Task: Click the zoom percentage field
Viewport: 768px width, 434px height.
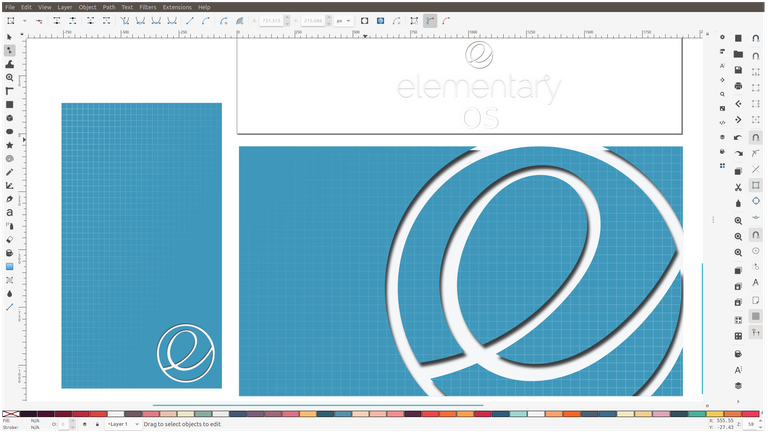Action: click(x=751, y=424)
